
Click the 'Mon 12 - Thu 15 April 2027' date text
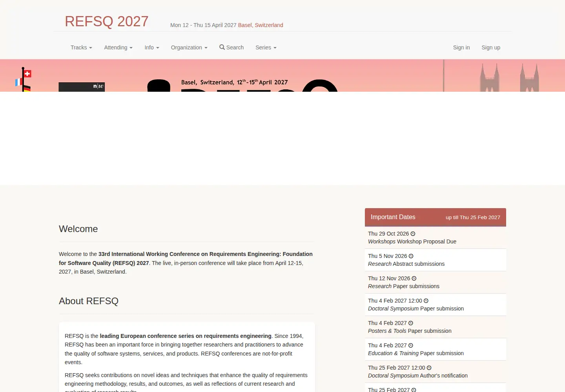click(203, 25)
